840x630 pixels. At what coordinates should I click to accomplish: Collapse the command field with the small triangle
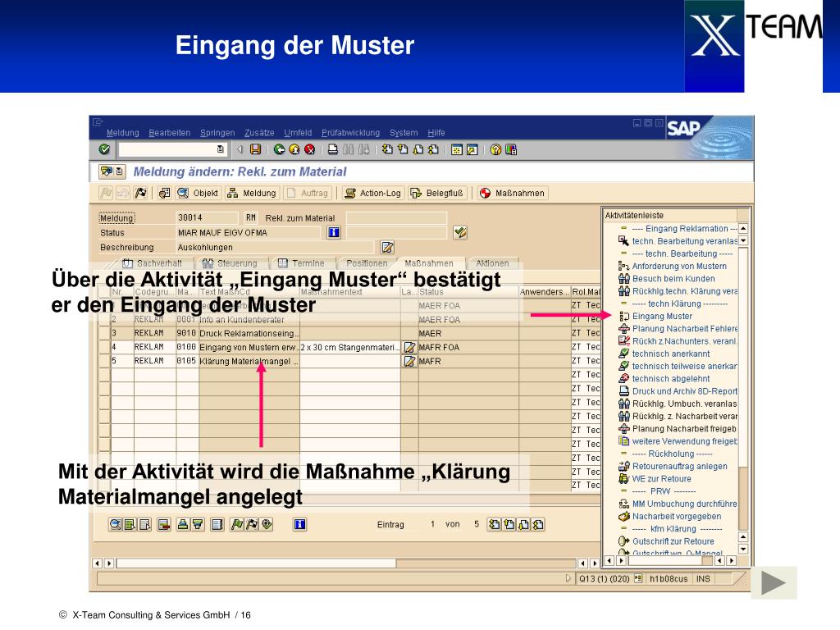pyautogui.click(x=240, y=149)
